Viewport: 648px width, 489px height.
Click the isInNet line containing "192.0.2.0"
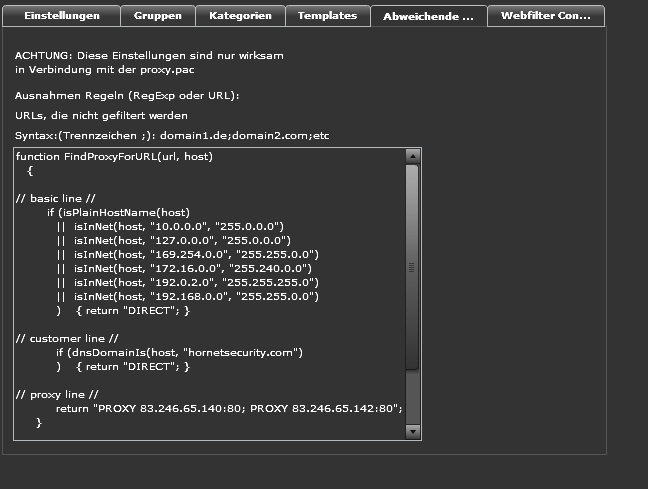click(x=188, y=283)
